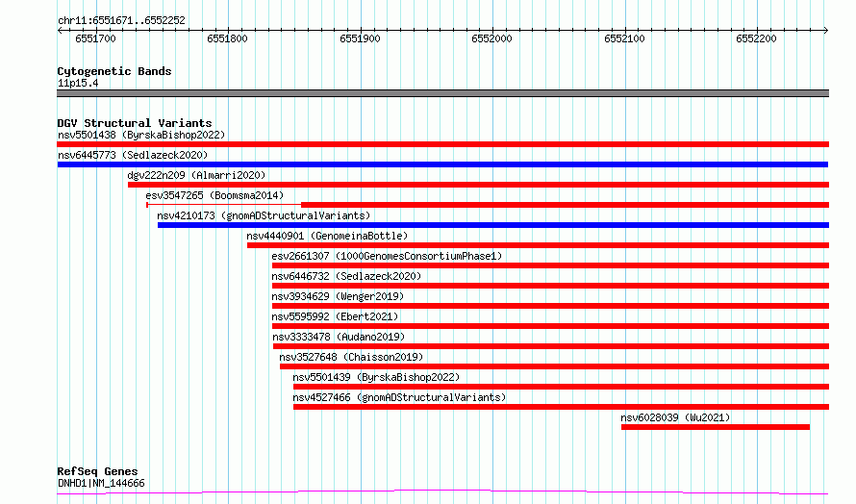The width and height of the screenshot is (856, 504).
Task: Open the dgv222n209 (Almarri2020) variant label
Action: (196, 175)
